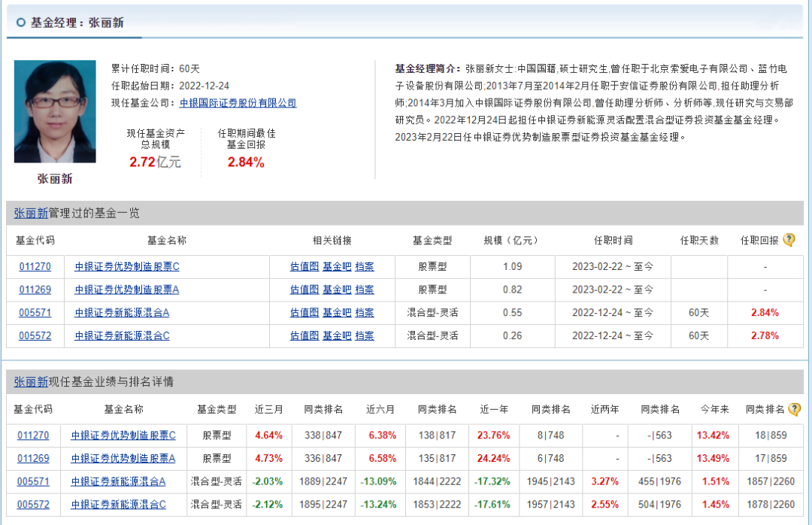The height and width of the screenshot is (525, 812).
Task: Click the help icon beside 任职回报
Action: [x=789, y=239]
